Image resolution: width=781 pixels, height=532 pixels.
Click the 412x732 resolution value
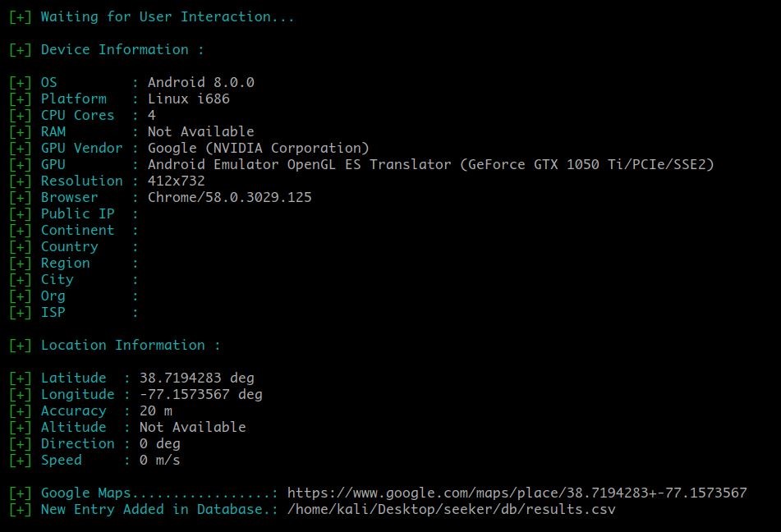pos(176,181)
